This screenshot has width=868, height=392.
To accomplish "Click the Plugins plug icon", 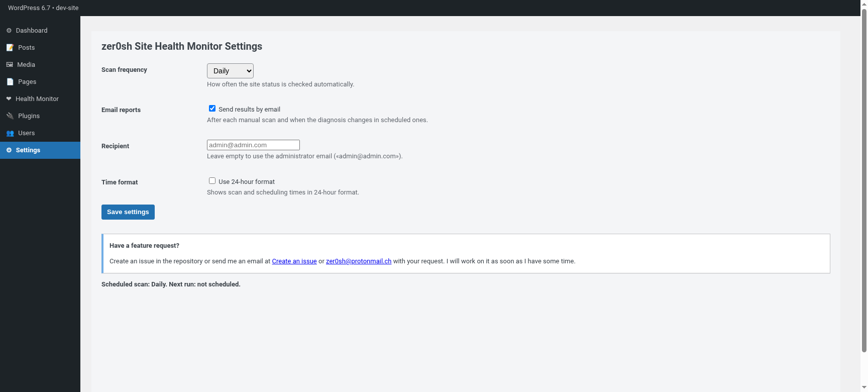I will pos(10,116).
